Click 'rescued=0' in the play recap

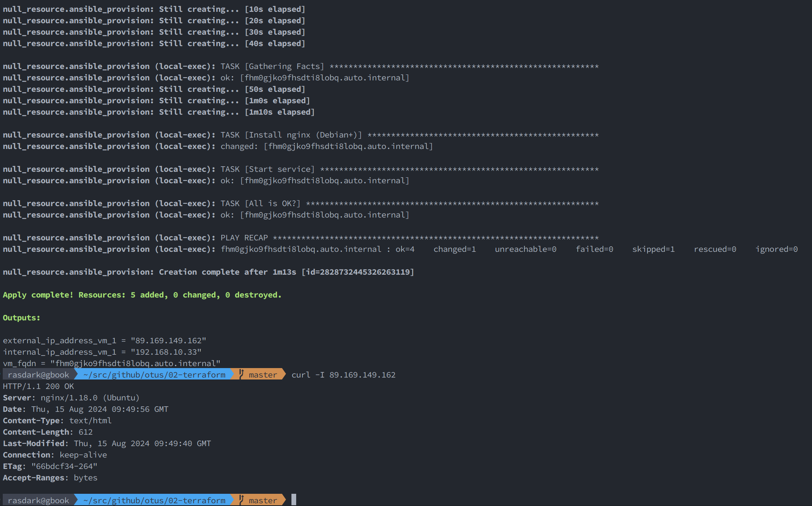coord(715,249)
